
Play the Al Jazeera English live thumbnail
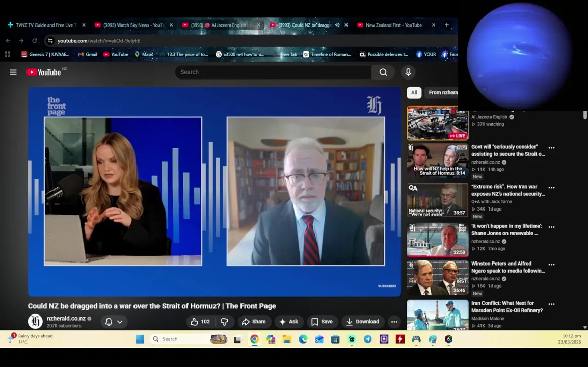[x=437, y=123]
